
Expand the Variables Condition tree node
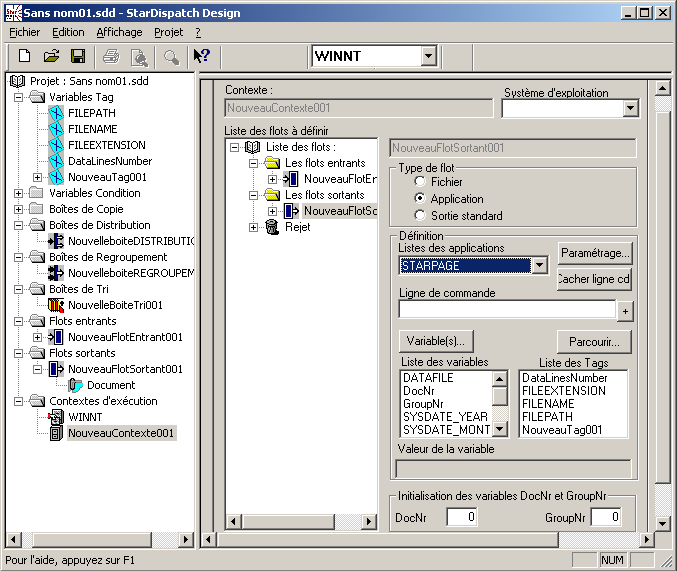pos(20,193)
